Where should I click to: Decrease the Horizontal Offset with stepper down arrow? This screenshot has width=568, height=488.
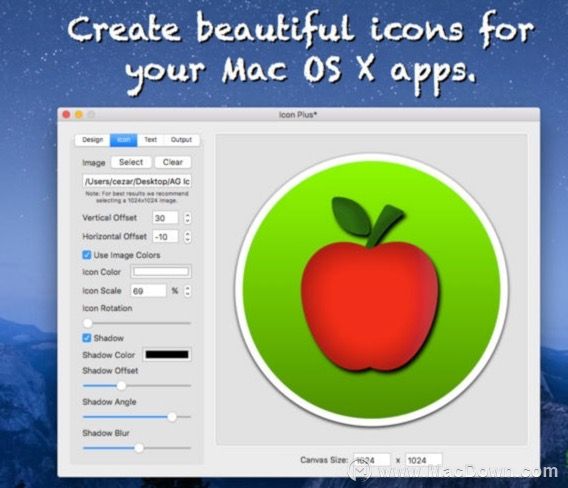pos(187,240)
